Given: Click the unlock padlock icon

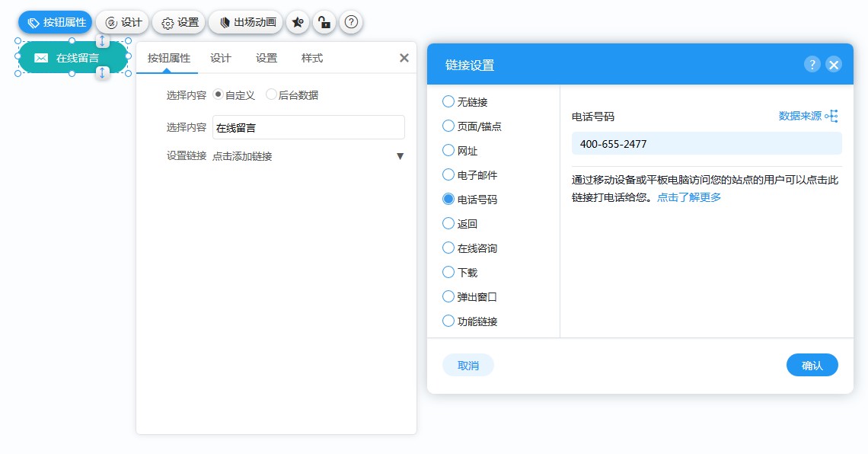Looking at the screenshot, I should point(324,23).
